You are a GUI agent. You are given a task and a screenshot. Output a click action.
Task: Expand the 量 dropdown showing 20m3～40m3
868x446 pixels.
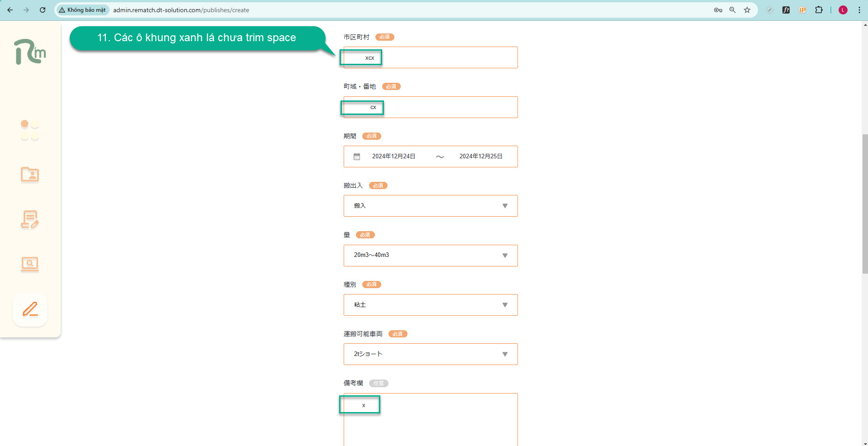pyautogui.click(x=430, y=256)
